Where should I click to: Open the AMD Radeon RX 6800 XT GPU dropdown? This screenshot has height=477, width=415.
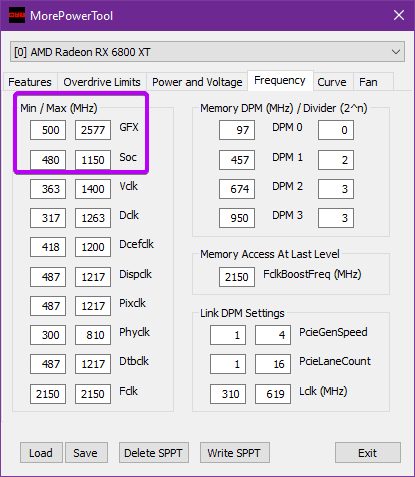coord(207,52)
